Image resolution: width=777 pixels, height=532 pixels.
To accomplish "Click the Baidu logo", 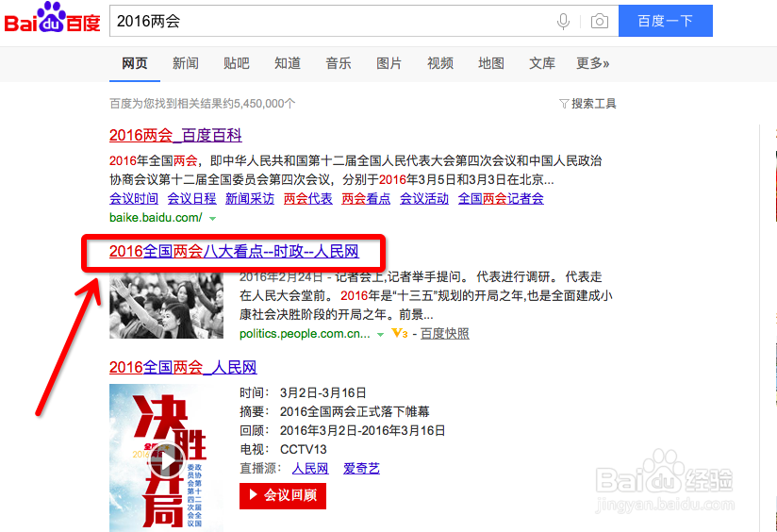I will click(x=53, y=18).
